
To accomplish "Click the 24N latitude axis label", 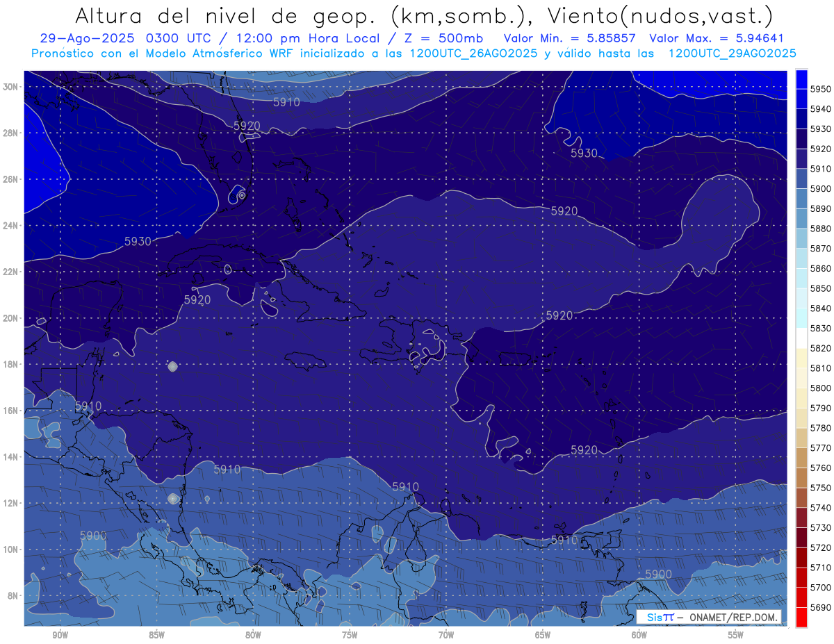I will [x=10, y=226].
